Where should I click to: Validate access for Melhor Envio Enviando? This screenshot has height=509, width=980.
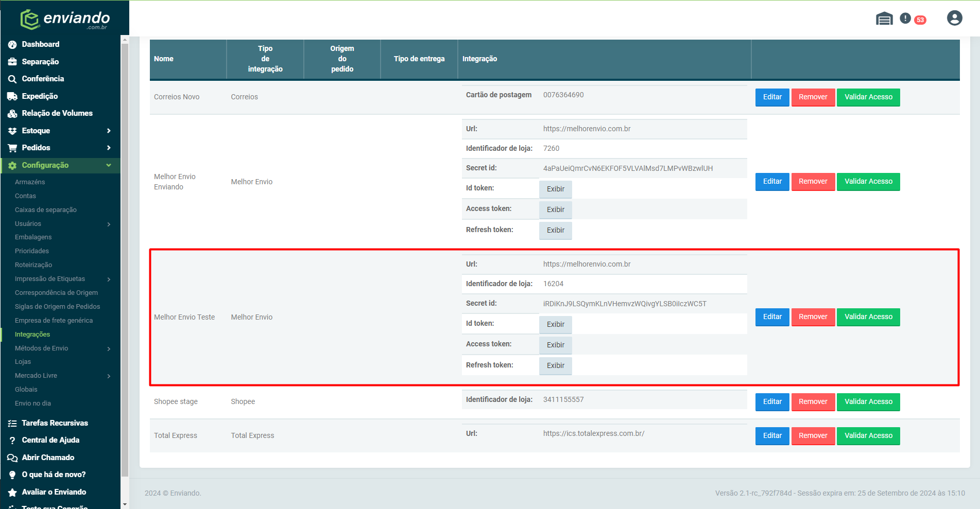pyautogui.click(x=868, y=182)
